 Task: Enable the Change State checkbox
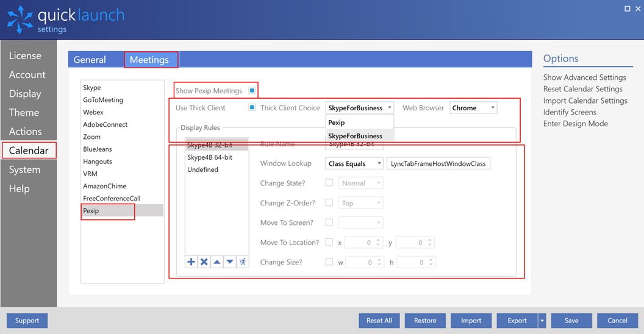[329, 183]
